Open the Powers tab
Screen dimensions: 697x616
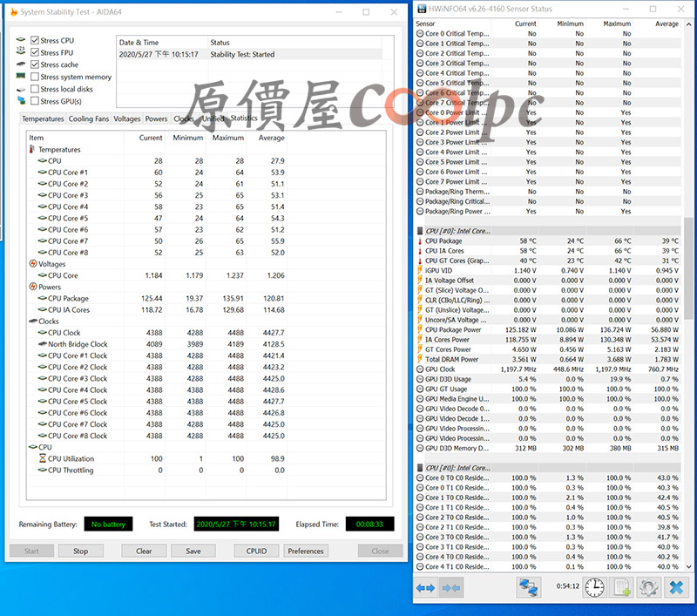[x=156, y=118]
